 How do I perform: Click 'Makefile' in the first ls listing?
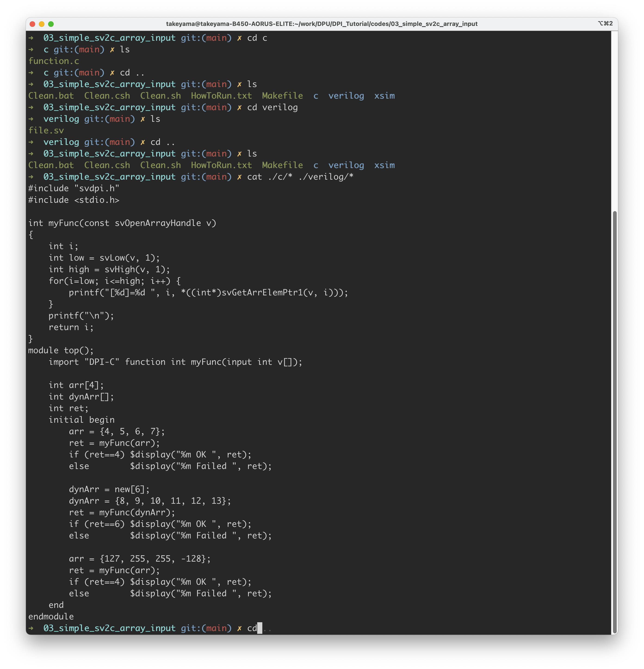click(x=282, y=96)
